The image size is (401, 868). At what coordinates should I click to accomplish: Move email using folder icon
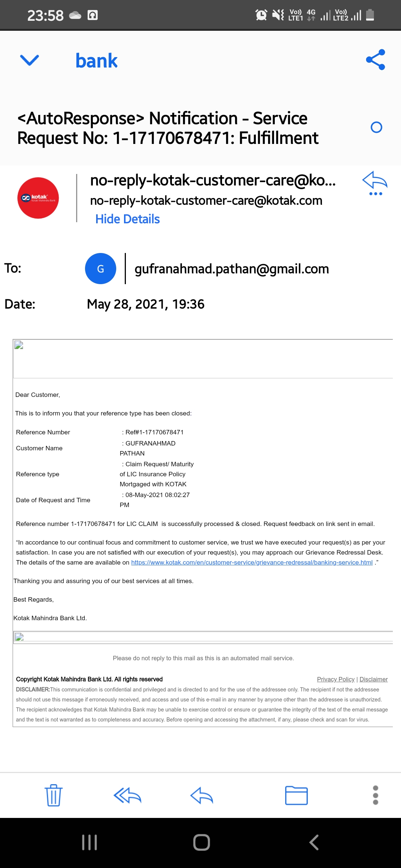tap(296, 795)
